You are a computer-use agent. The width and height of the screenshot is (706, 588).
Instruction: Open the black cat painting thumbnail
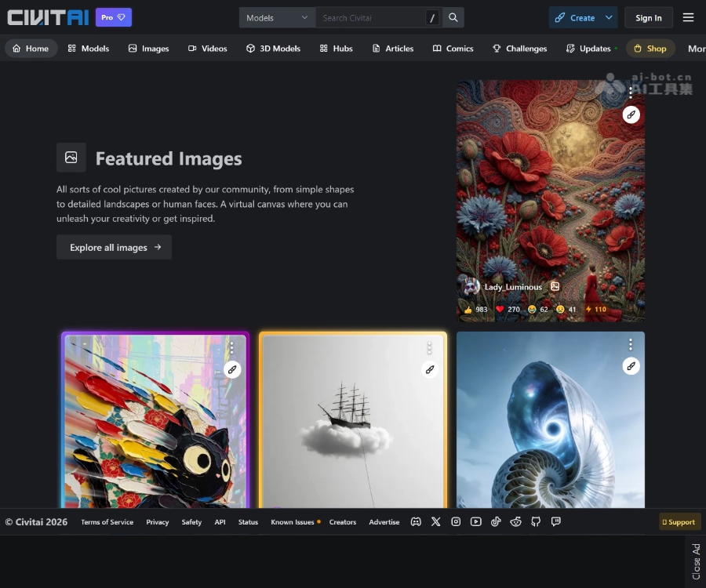155,421
